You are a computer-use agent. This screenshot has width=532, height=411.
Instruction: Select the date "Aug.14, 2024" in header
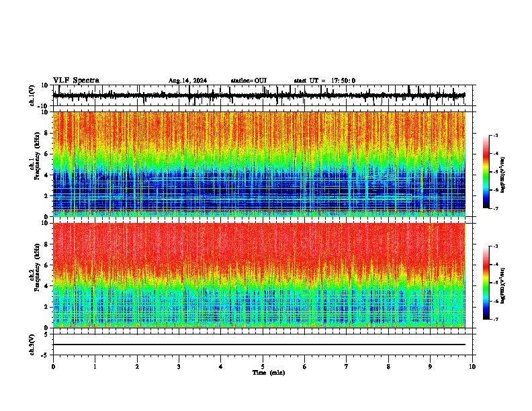click(x=187, y=81)
